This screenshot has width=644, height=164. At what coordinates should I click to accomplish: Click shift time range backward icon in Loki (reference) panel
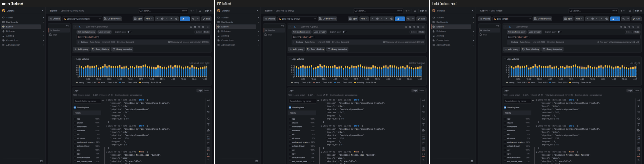point(588,19)
